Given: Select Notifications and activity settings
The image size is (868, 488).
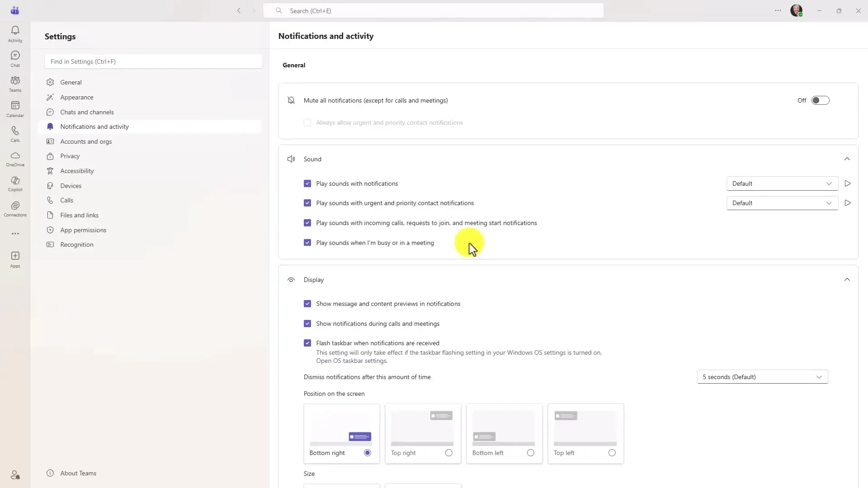Looking at the screenshot, I should point(150,127).
